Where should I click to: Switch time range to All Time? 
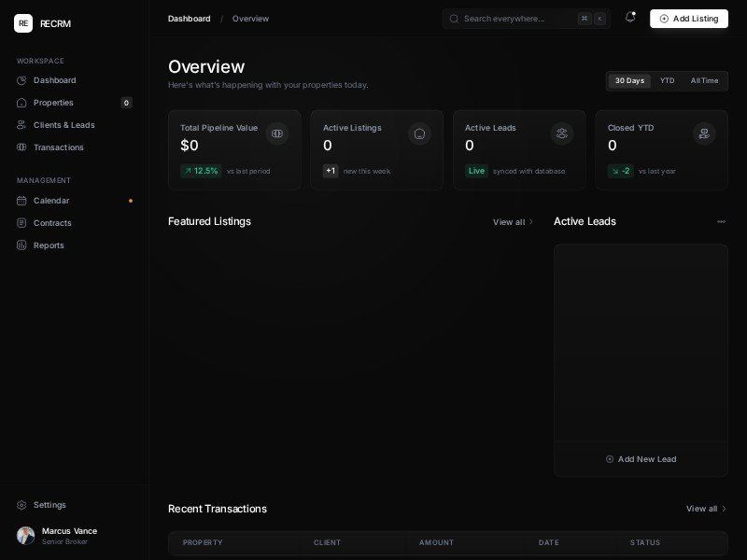[x=704, y=81]
